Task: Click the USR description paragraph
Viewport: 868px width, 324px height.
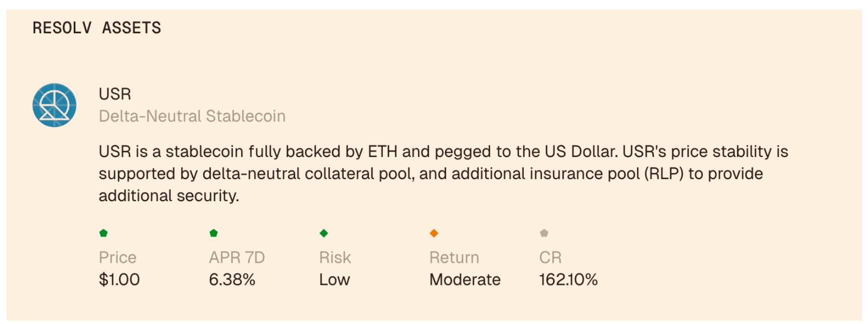Action: pyautogui.click(x=443, y=173)
